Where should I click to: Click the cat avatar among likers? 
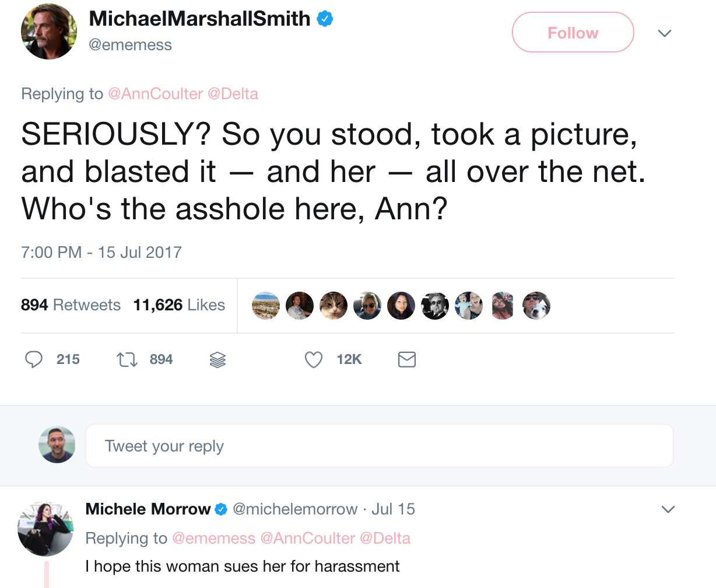334,306
